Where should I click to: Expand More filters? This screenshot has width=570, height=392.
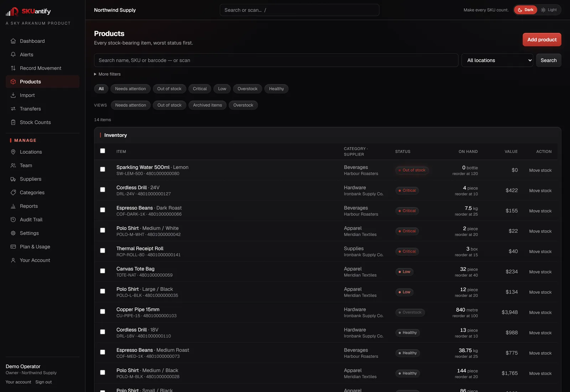tap(107, 74)
